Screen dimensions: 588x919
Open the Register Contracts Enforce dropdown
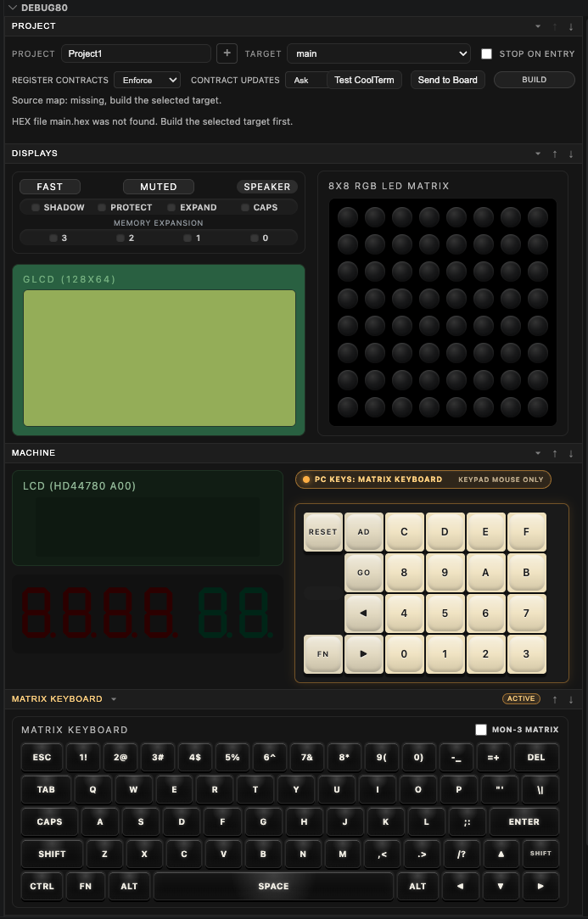pos(147,81)
